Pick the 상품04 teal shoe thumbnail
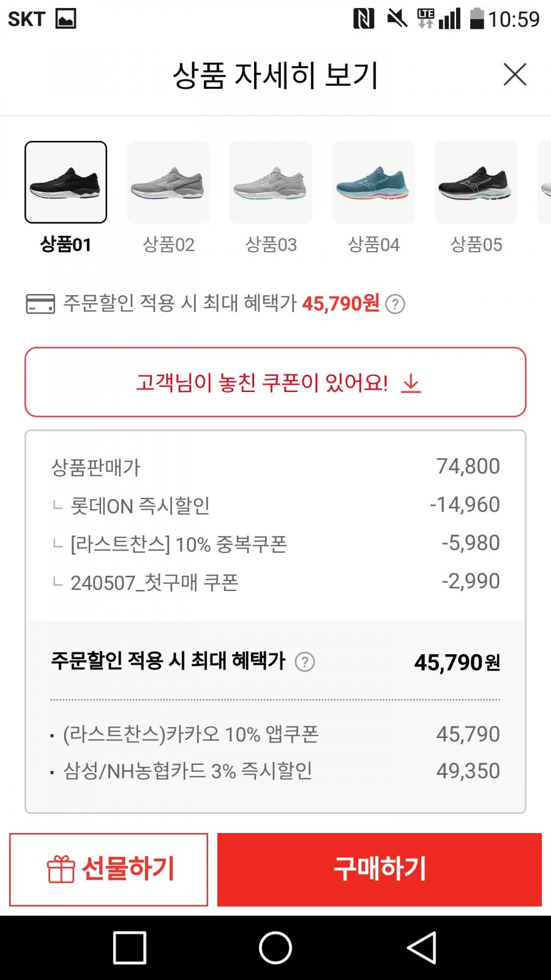 (373, 182)
